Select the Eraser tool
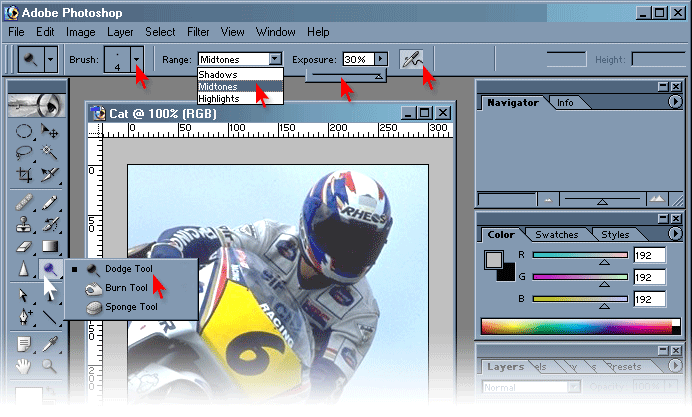This screenshot has height=417, width=692. pos(24,246)
